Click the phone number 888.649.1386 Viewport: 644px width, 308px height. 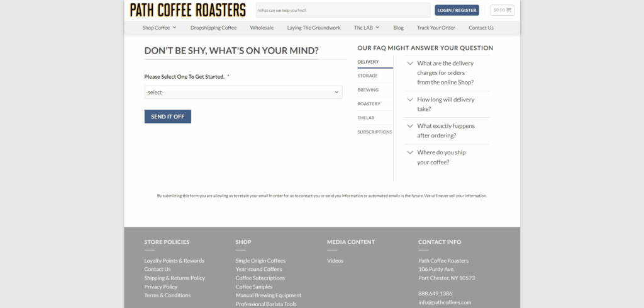[435, 293]
